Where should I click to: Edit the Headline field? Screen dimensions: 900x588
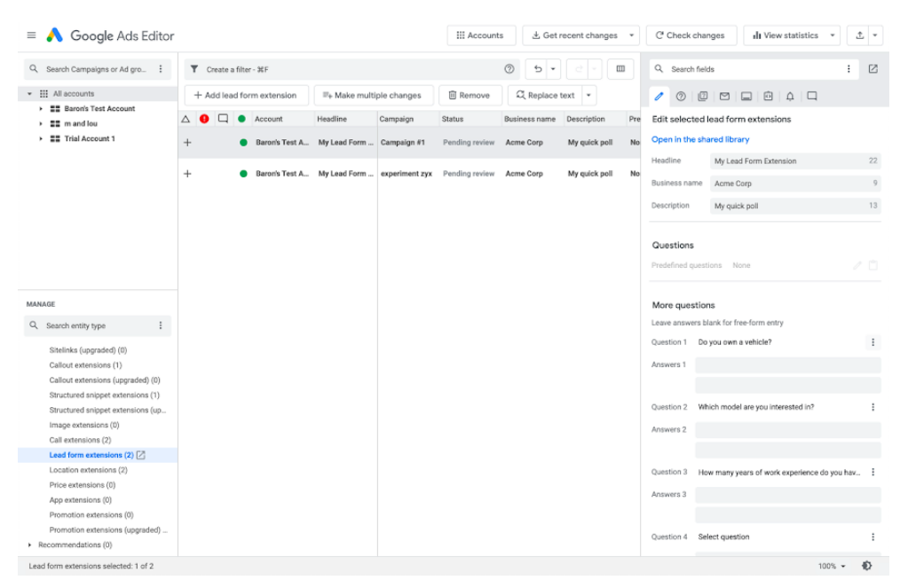click(x=795, y=161)
